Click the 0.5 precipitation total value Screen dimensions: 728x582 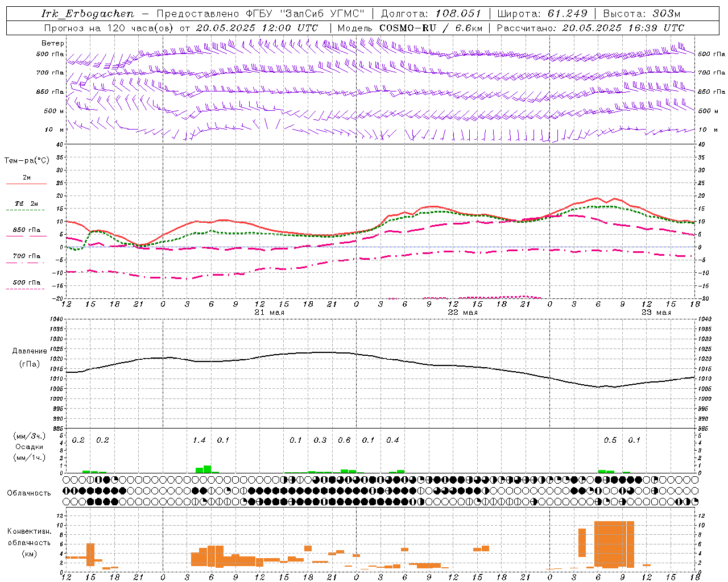pyautogui.click(x=610, y=440)
